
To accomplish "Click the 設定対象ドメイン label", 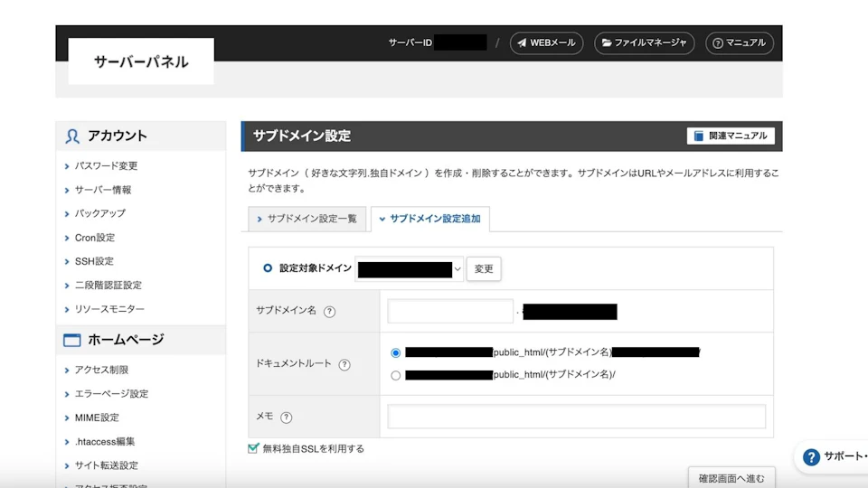I will [315, 268].
